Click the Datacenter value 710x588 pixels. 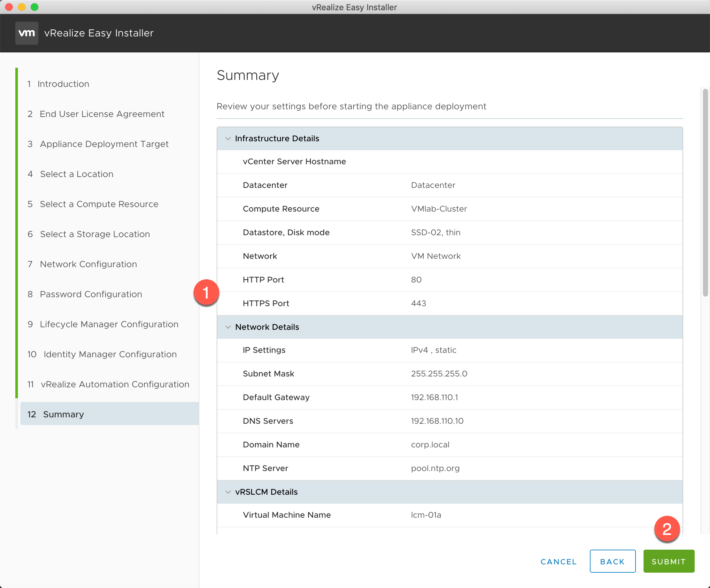pos(433,185)
